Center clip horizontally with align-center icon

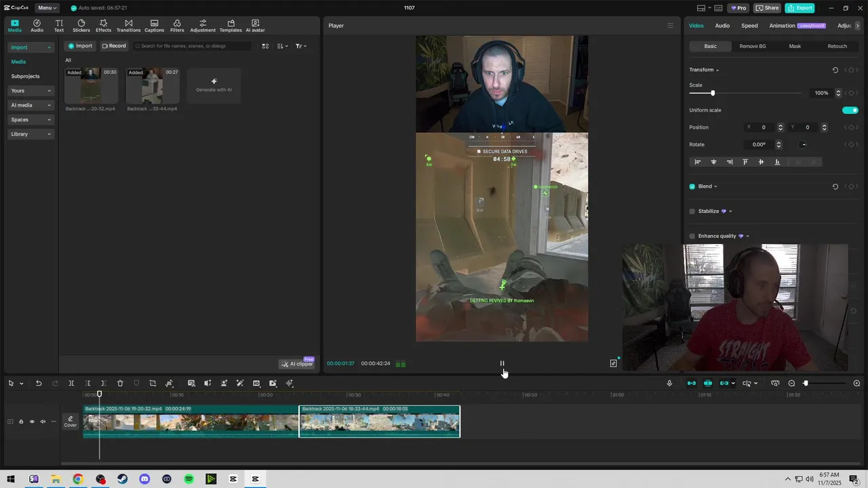tap(713, 162)
